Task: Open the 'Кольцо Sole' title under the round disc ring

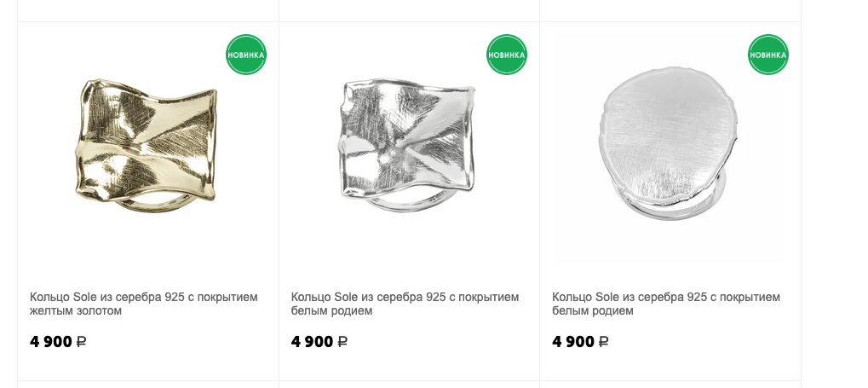Action: (x=665, y=297)
